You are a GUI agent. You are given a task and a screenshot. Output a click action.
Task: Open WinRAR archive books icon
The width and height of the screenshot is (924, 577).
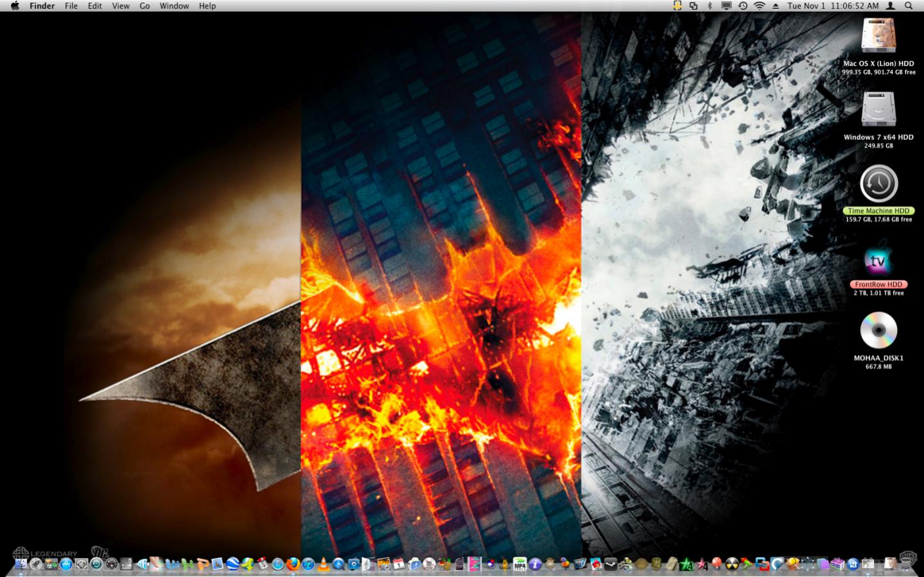(837, 564)
